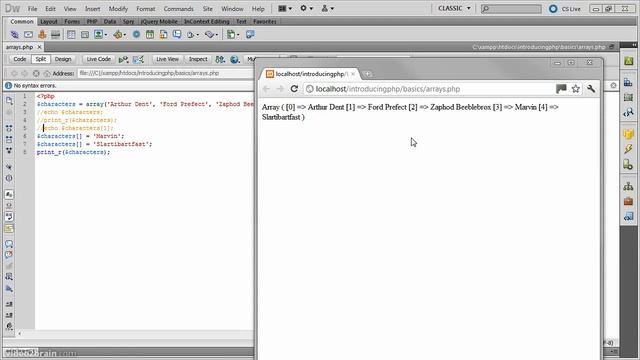Switch to PHP insert tab

pos(92,22)
